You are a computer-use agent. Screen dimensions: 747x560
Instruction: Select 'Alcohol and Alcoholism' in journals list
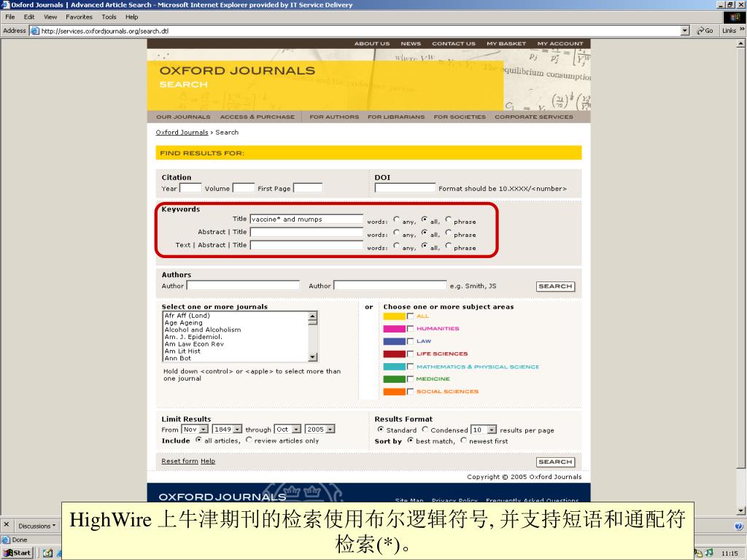pyautogui.click(x=203, y=330)
